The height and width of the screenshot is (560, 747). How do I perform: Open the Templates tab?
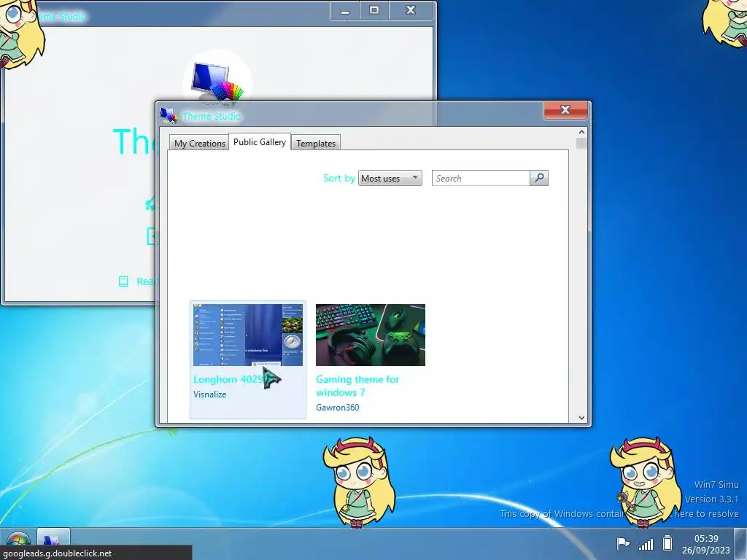click(316, 144)
